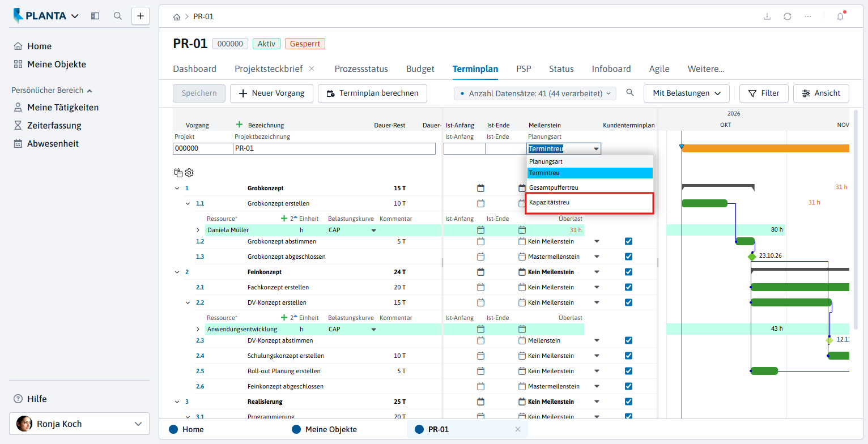
Task: Toggle Kundenterminplan checkbox for Grobkonzept abgeschlossen
Action: coord(628,257)
